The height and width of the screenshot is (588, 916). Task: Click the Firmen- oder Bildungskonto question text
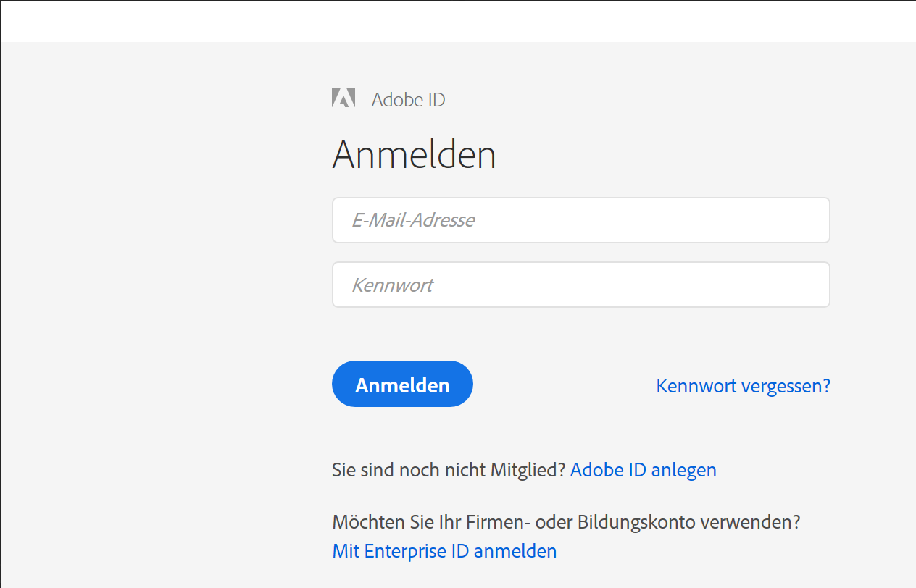point(565,521)
